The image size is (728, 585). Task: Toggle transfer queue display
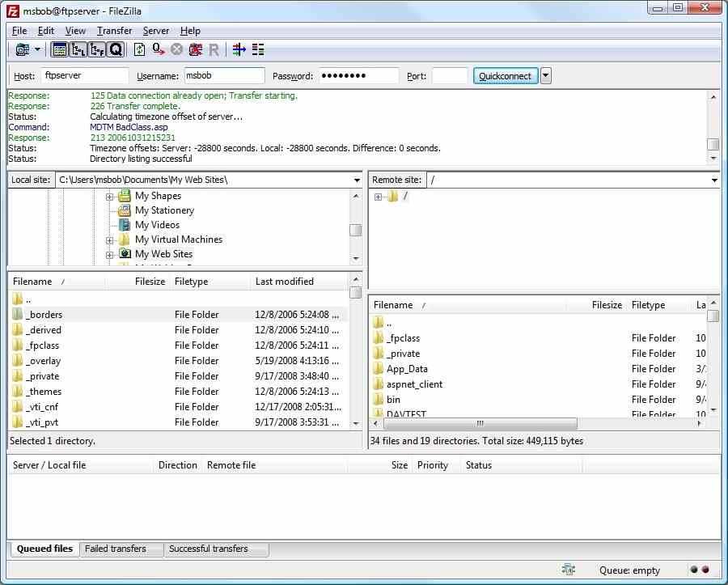115,49
